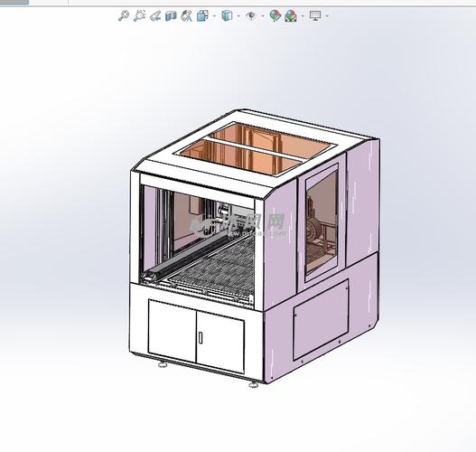Select the front left leveling foot
The image size is (476, 452).
click(x=163, y=364)
